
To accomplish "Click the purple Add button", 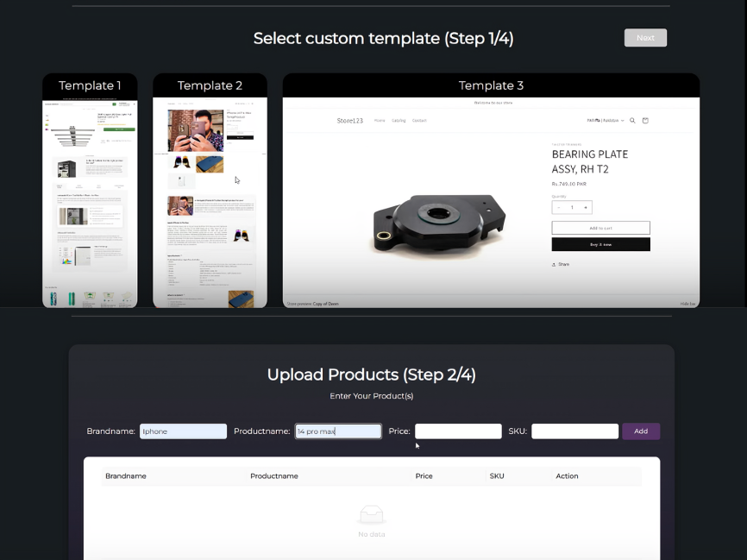I will pyautogui.click(x=641, y=431).
